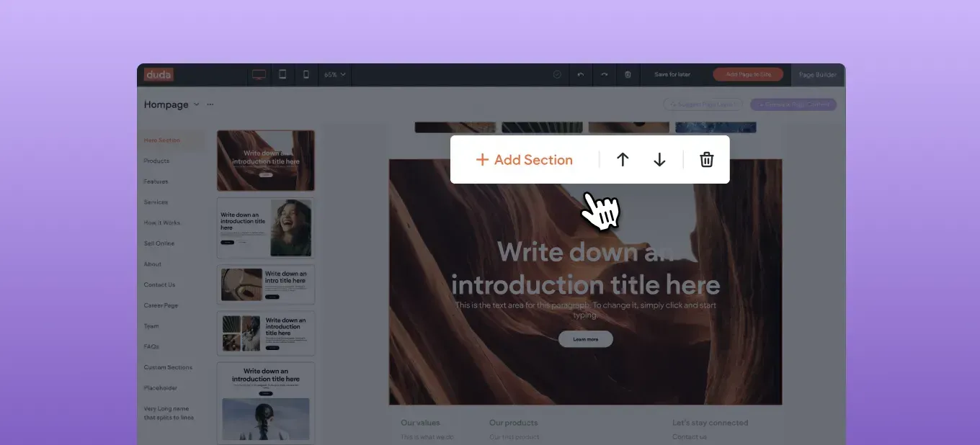
Task: Choose the braided-hair woman section thumbnail
Action: pyautogui.click(x=266, y=402)
